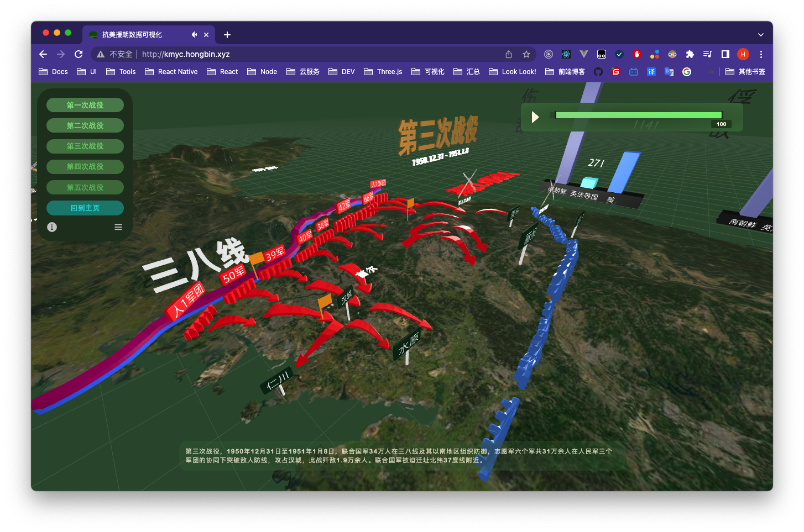Mute the tab audio icon
The height and width of the screenshot is (532, 804).
194,35
